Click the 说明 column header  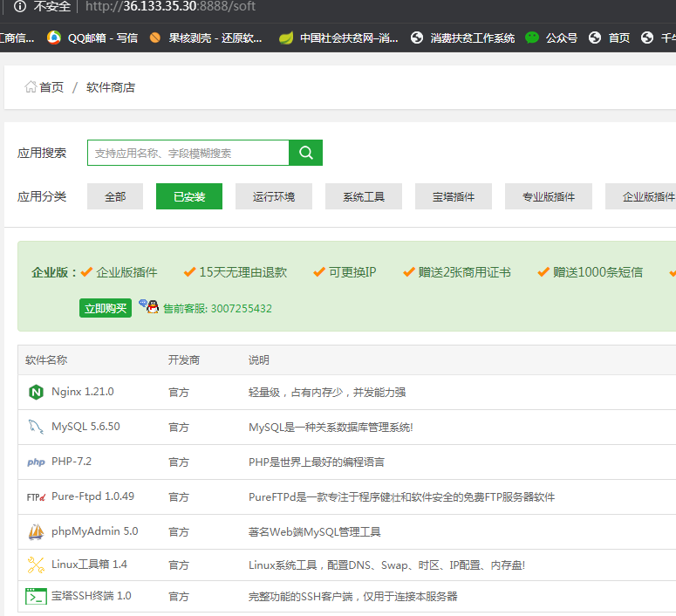[x=259, y=359]
